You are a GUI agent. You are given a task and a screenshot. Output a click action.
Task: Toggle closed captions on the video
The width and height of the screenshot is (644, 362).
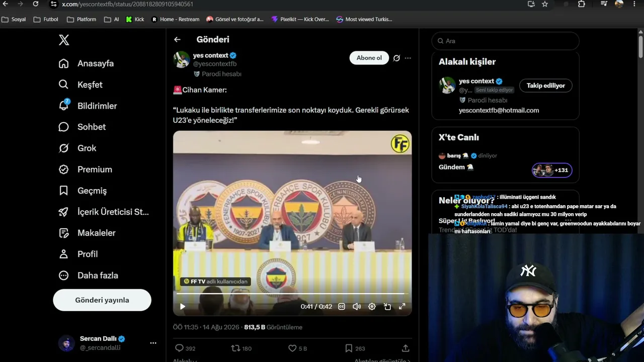342,306
